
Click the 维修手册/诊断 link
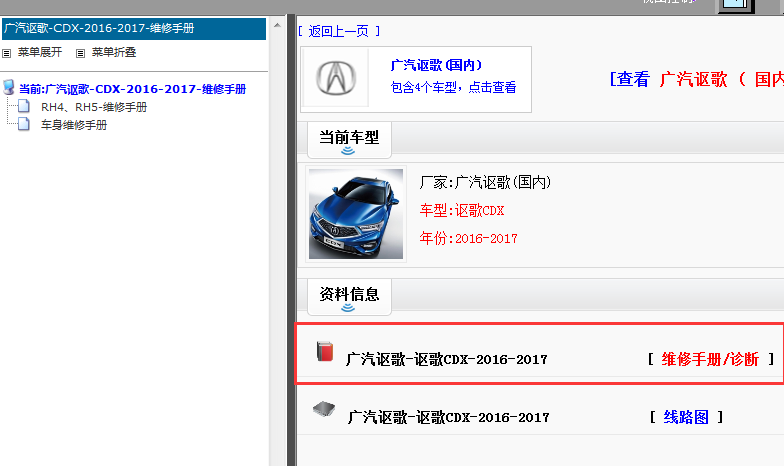pos(710,359)
